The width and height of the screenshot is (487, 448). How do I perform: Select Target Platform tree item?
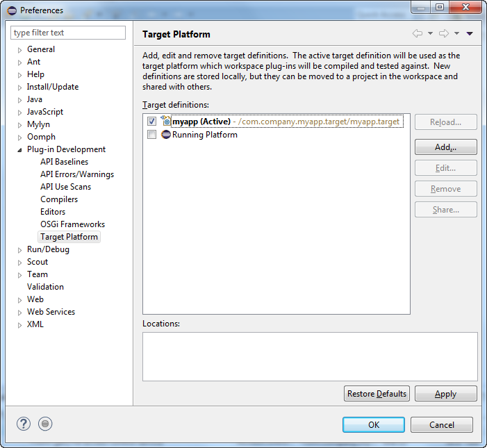pyautogui.click(x=69, y=237)
